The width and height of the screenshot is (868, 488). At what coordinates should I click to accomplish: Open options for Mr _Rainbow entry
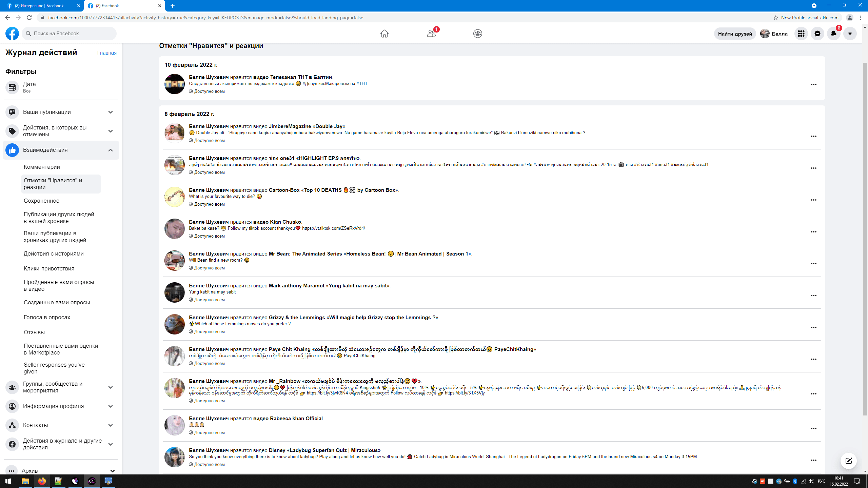tap(813, 394)
